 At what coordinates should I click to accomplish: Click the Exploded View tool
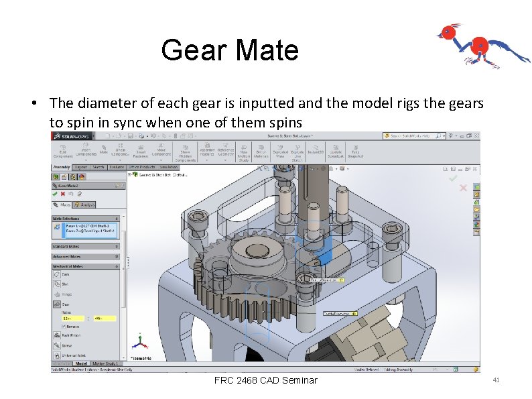(x=280, y=152)
